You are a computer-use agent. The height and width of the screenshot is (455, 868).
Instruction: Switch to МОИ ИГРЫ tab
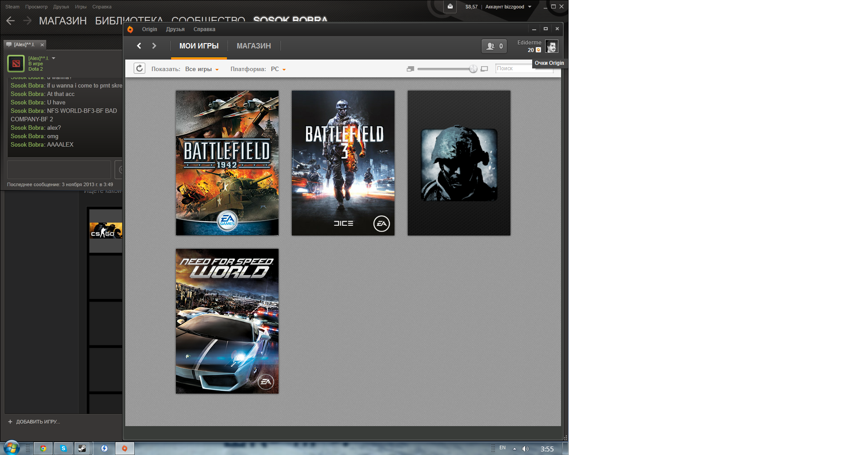tap(199, 46)
